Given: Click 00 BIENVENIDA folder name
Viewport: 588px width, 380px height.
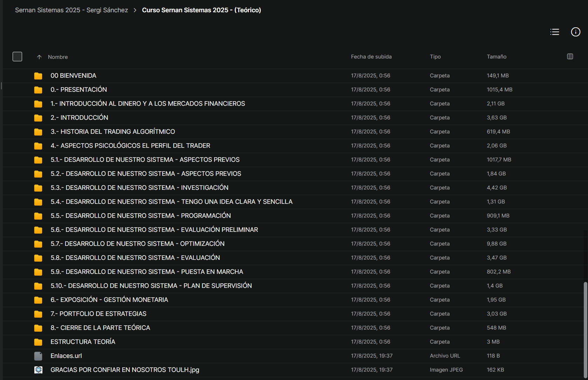Looking at the screenshot, I should click(73, 76).
